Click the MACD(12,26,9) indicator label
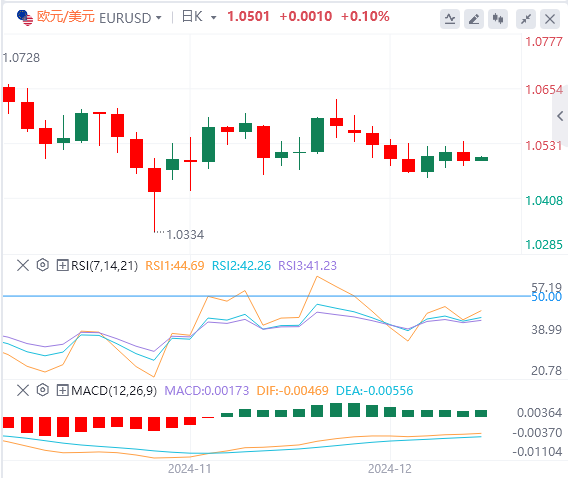Screen dimensions: 568x478 pos(114,391)
